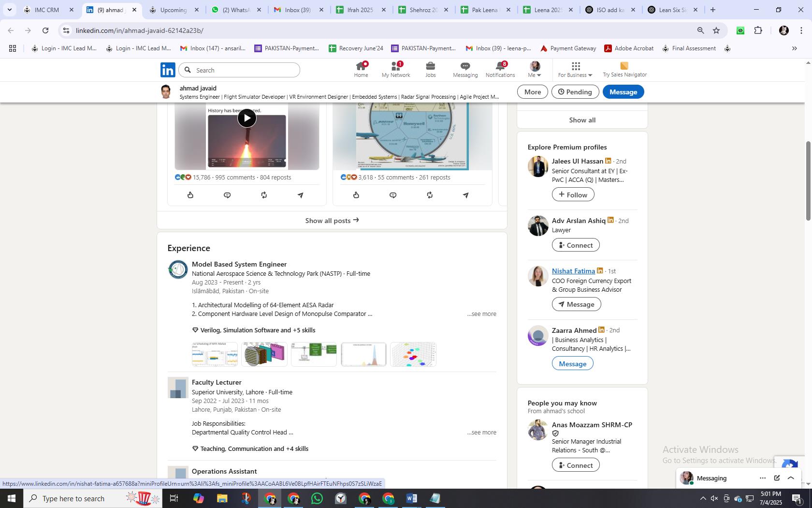
Task: Send the post with 55 comments
Action: pyautogui.click(x=466, y=195)
